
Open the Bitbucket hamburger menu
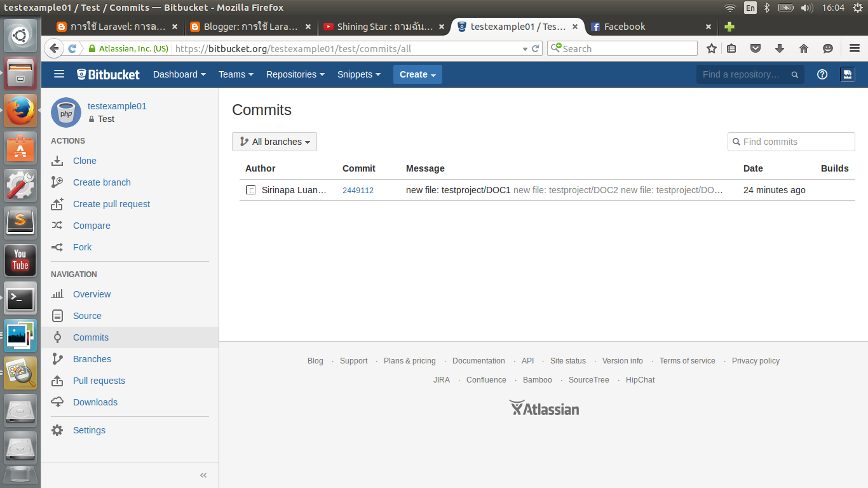(59, 74)
